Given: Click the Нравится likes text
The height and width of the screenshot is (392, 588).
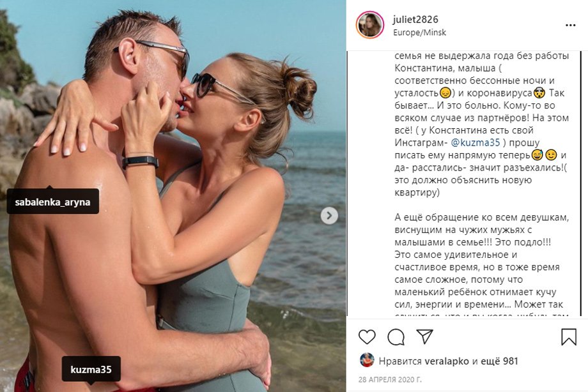Looking at the screenshot, I should click(x=400, y=361).
